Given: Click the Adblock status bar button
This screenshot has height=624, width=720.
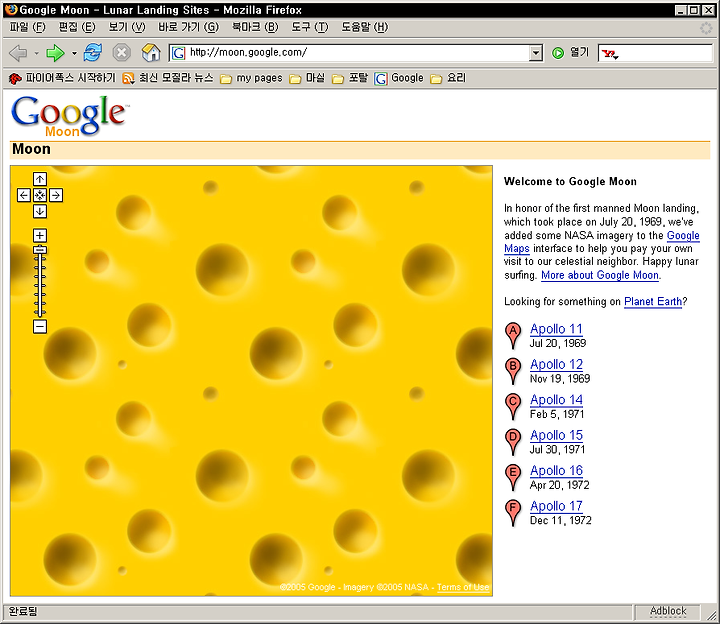Looking at the screenshot, I should (668, 611).
